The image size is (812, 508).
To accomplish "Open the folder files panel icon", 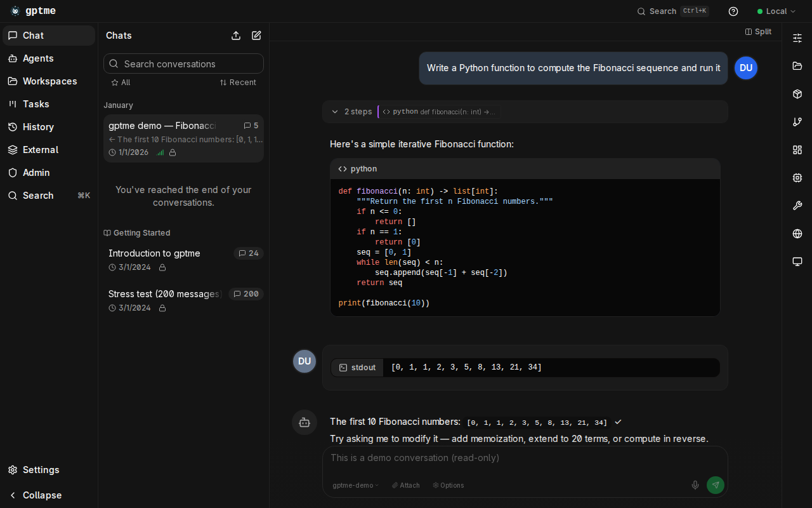I will coord(797,66).
